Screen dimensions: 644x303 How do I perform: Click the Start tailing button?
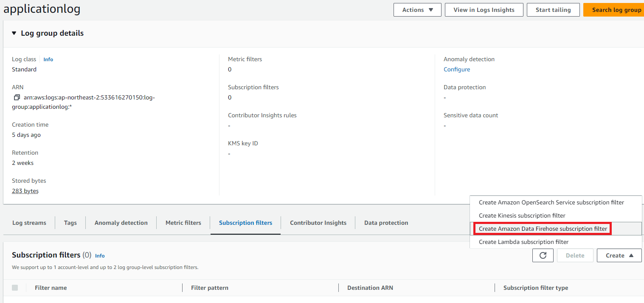point(553,10)
